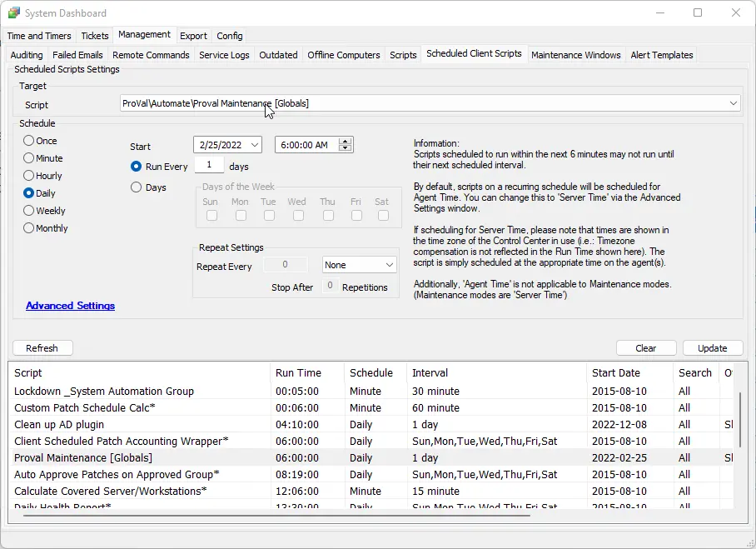Check the Fri day checkbox

coord(357,216)
